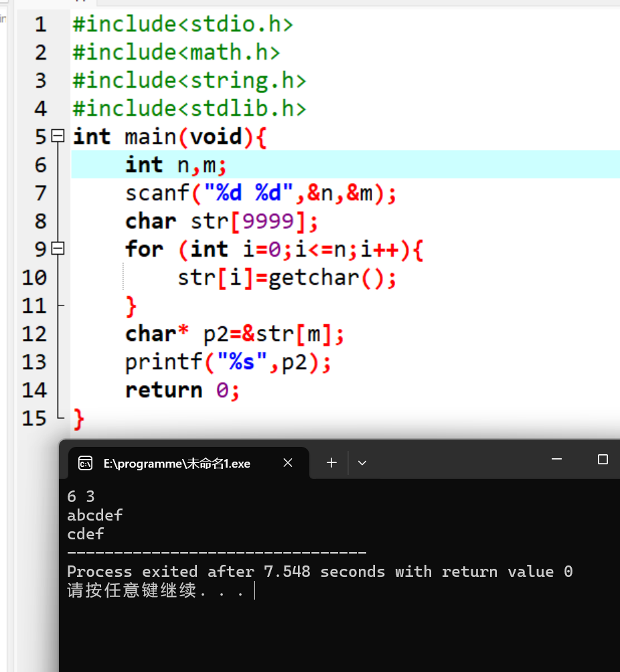This screenshot has width=620, height=672.
Task: Place cursor on #include<string.h> line
Action: (189, 80)
